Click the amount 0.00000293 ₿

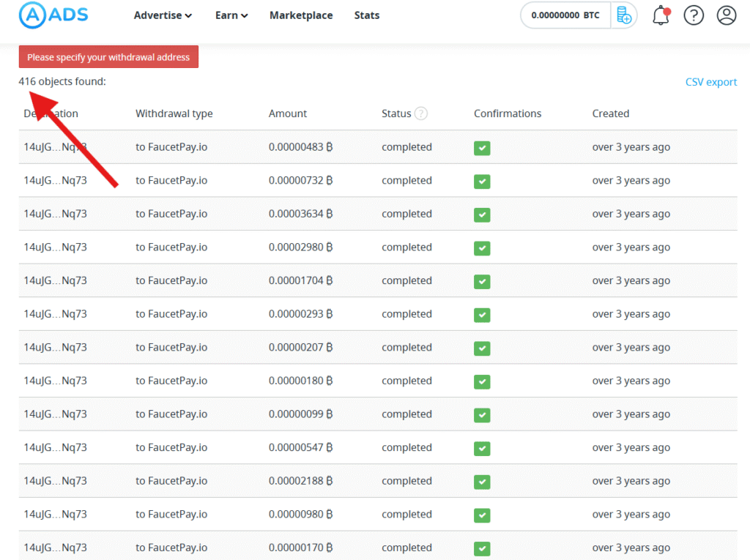point(300,314)
